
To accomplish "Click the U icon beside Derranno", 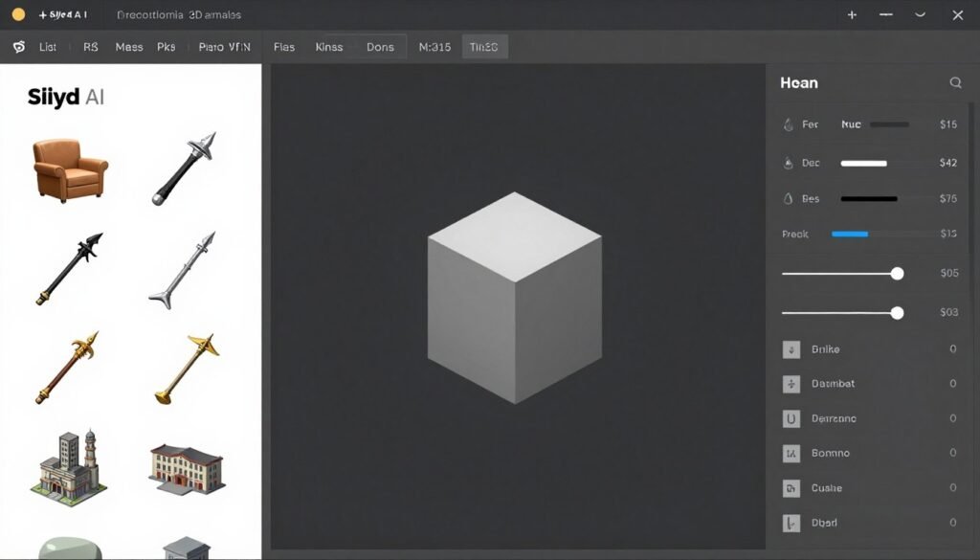I will pyautogui.click(x=791, y=418).
